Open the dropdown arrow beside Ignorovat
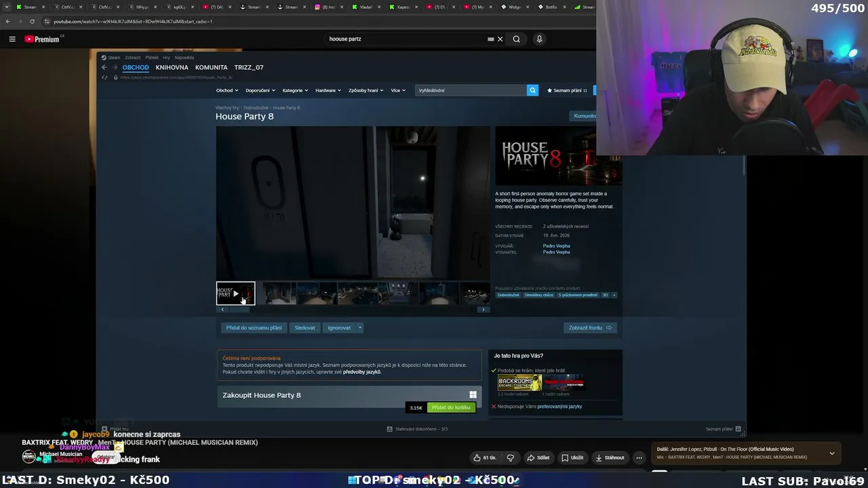 coord(360,328)
